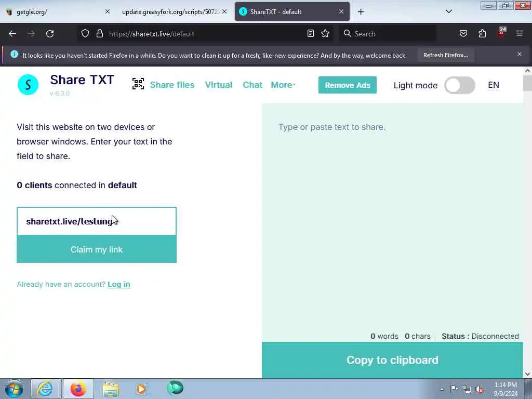Image resolution: width=532 pixels, height=399 pixels.
Task: Open the list all tabs dropdown
Action: click(449, 11)
